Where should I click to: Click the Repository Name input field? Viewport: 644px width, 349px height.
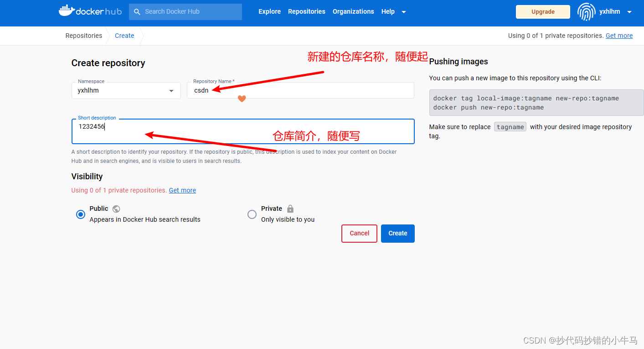tap(300, 90)
